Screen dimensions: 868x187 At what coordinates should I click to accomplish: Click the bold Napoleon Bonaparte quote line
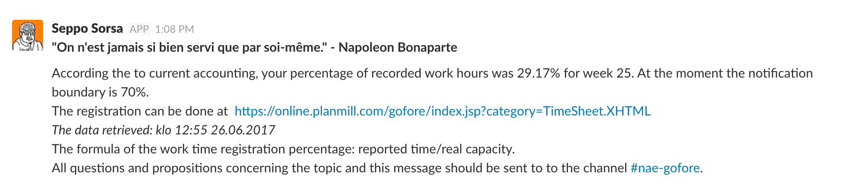(x=254, y=47)
